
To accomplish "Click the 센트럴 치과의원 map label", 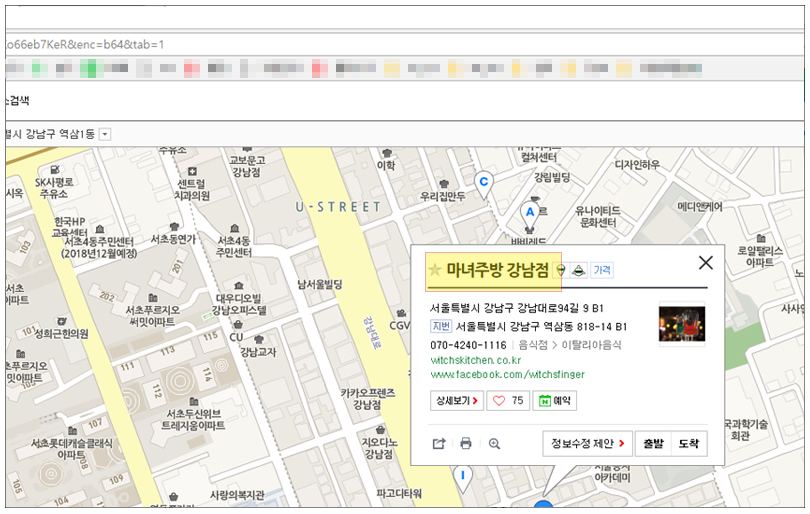I will (x=192, y=190).
